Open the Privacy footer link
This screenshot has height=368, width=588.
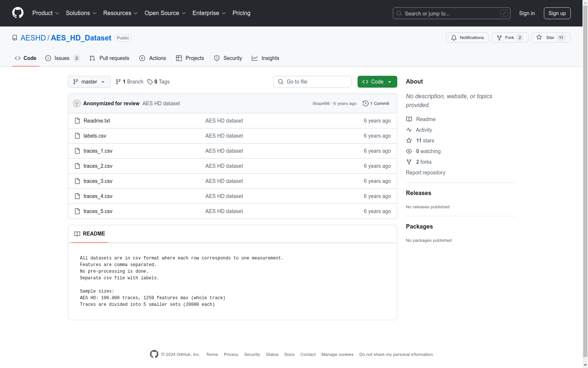point(231,354)
